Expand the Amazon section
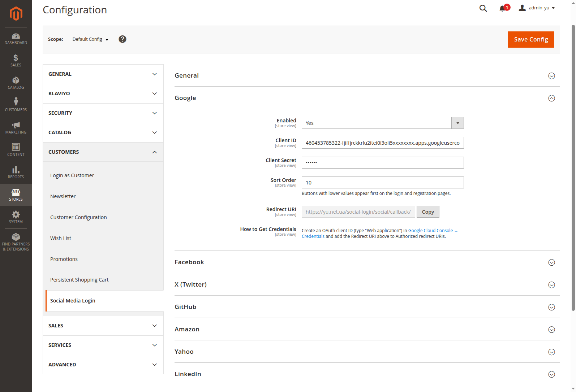Viewport: 576px width, 392px height. point(367,329)
